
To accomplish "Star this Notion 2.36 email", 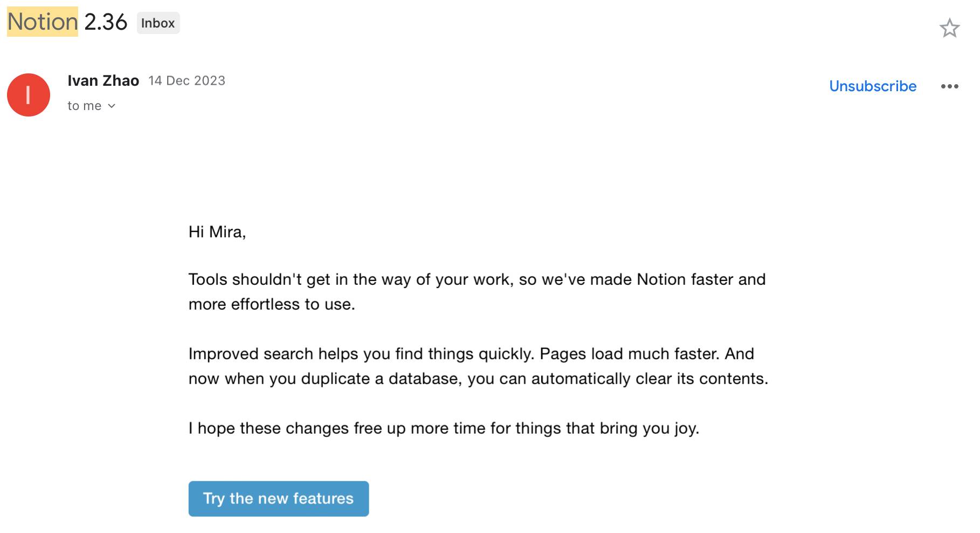I will [949, 28].
